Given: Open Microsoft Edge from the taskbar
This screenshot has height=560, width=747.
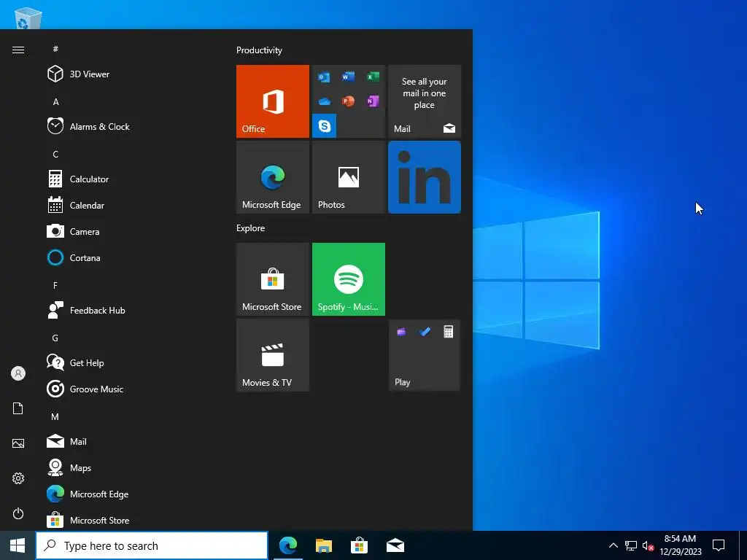Looking at the screenshot, I should [x=287, y=545].
